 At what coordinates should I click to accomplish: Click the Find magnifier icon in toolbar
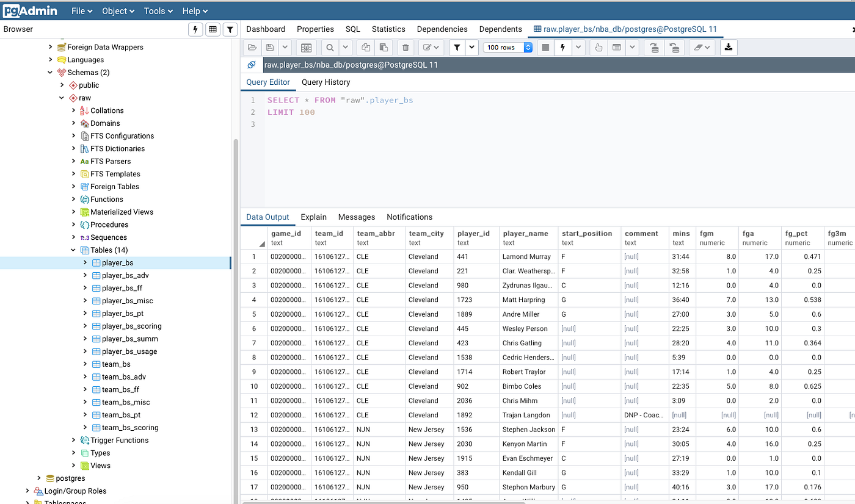(x=330, y=48)
